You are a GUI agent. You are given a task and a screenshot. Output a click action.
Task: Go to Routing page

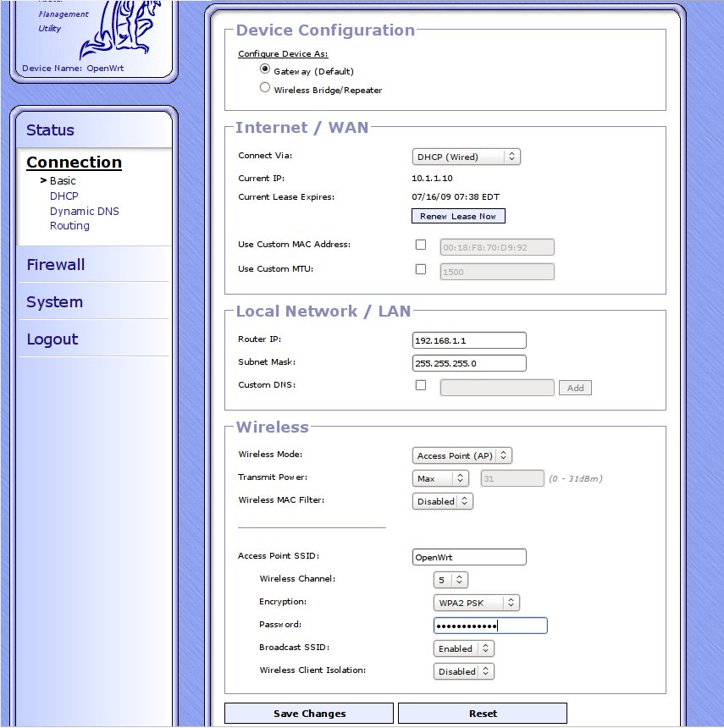(69, 226)
